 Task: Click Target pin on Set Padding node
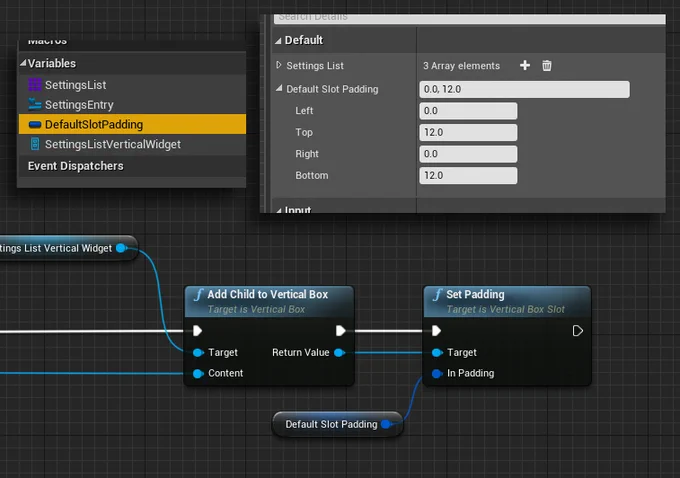pyautogui.click(x=437, y=353)
